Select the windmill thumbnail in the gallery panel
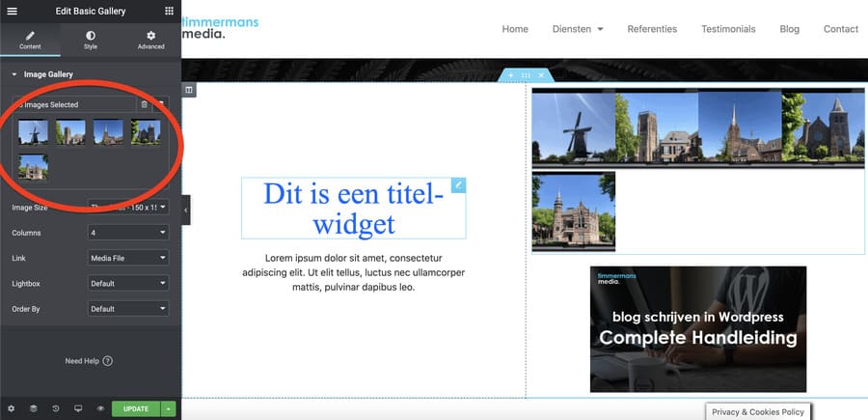The height and width of the screenshot is (420, 868). point(33,132)
